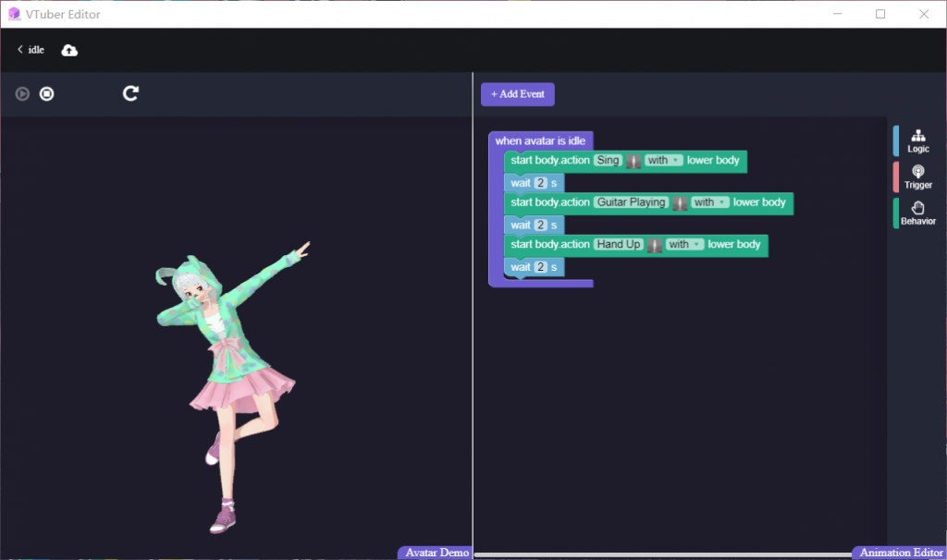This screenshot has width=947, height=560.
Task: Click the animation preview thumbnail in Guitar Playing block
Action: click(680, 202)
